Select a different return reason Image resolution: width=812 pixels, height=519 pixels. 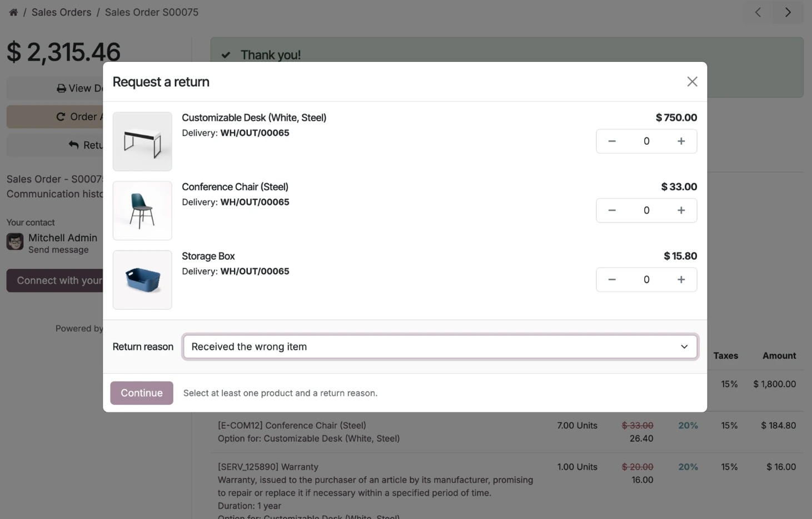[440, 346]
